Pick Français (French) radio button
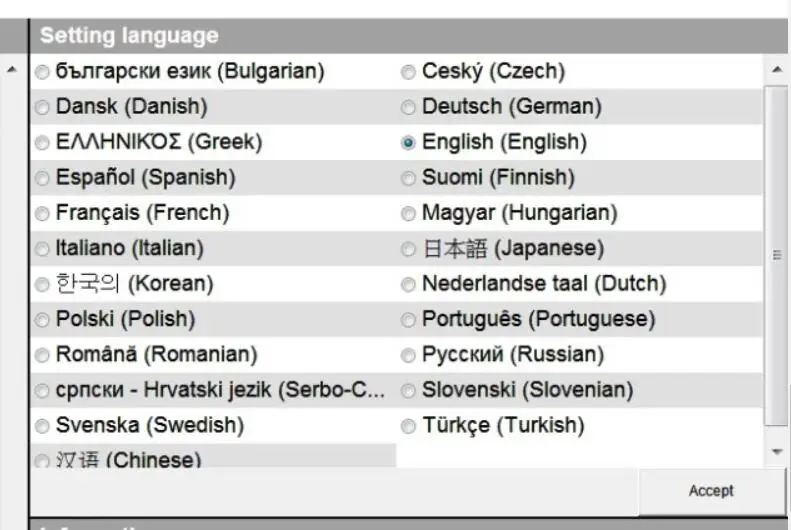 pos(42,214)
